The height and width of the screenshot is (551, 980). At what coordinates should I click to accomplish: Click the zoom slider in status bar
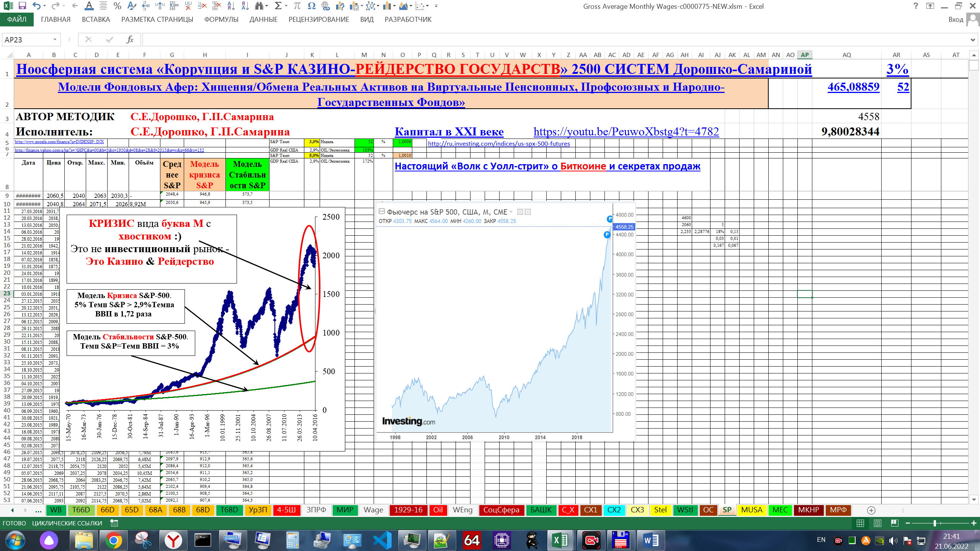934,523
